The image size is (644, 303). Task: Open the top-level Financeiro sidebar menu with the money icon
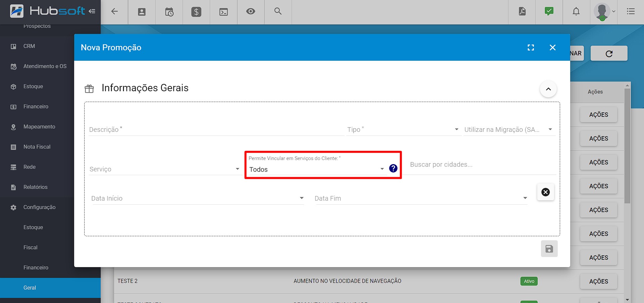point(36,107)
